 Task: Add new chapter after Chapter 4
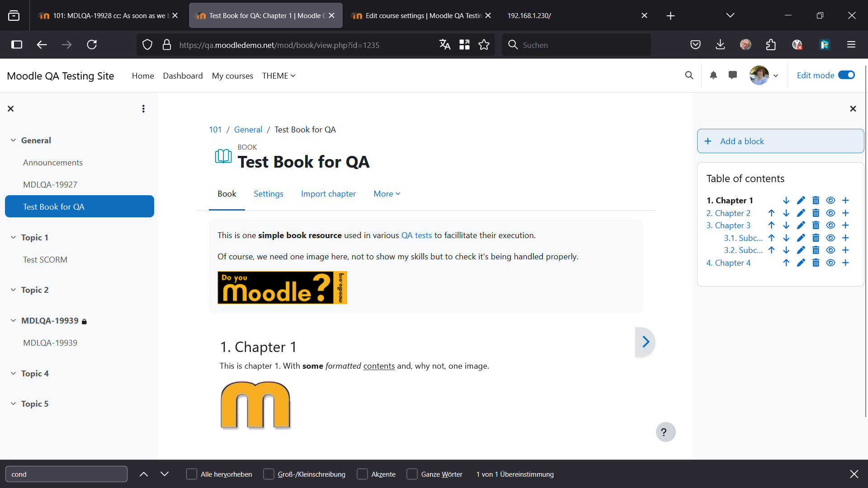click(x=845, y=263)
